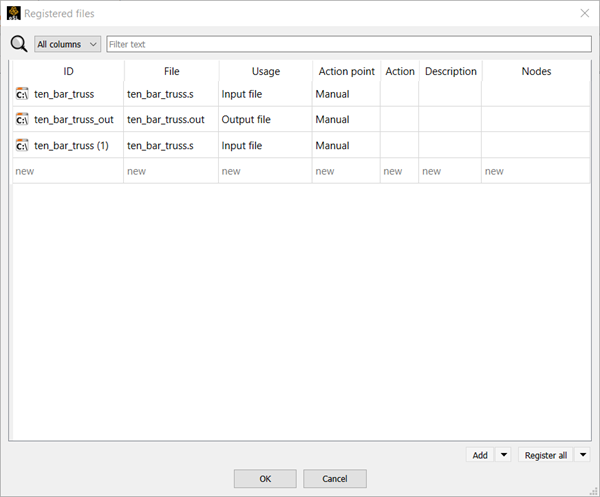
Task: Click the file icon beside ten_bar_truss_out
Action: 22,120
